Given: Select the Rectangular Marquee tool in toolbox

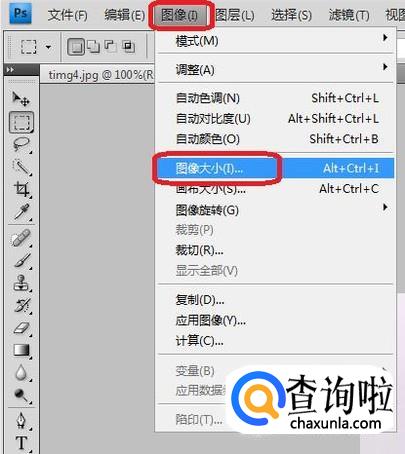Looking at the screenshot, I should click(x=21, y=122).
